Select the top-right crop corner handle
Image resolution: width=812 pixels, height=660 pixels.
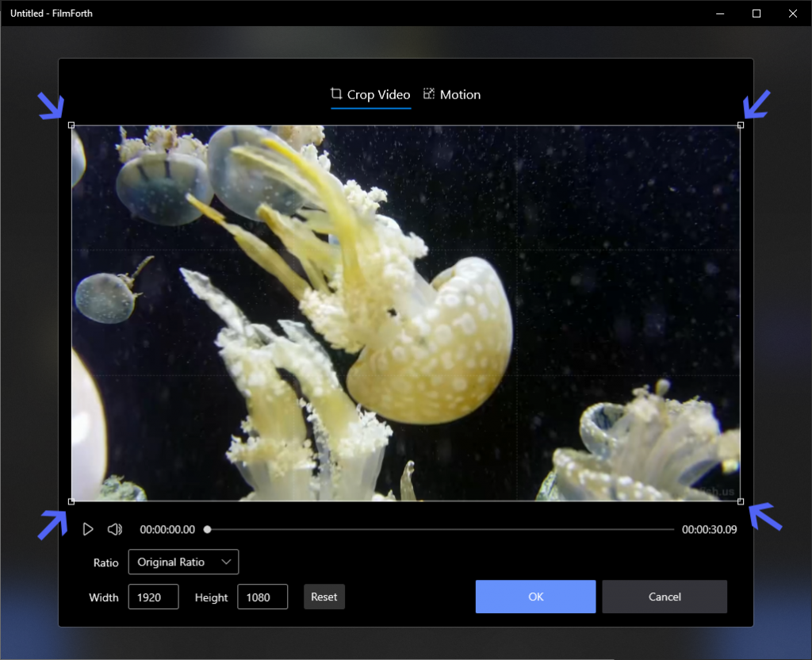[x=741, y=125]
